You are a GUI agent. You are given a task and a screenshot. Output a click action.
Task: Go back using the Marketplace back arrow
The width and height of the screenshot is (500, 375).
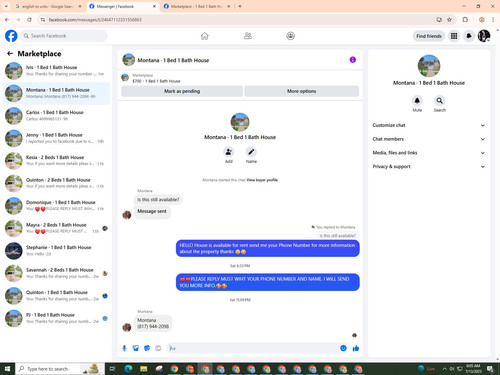10,53
